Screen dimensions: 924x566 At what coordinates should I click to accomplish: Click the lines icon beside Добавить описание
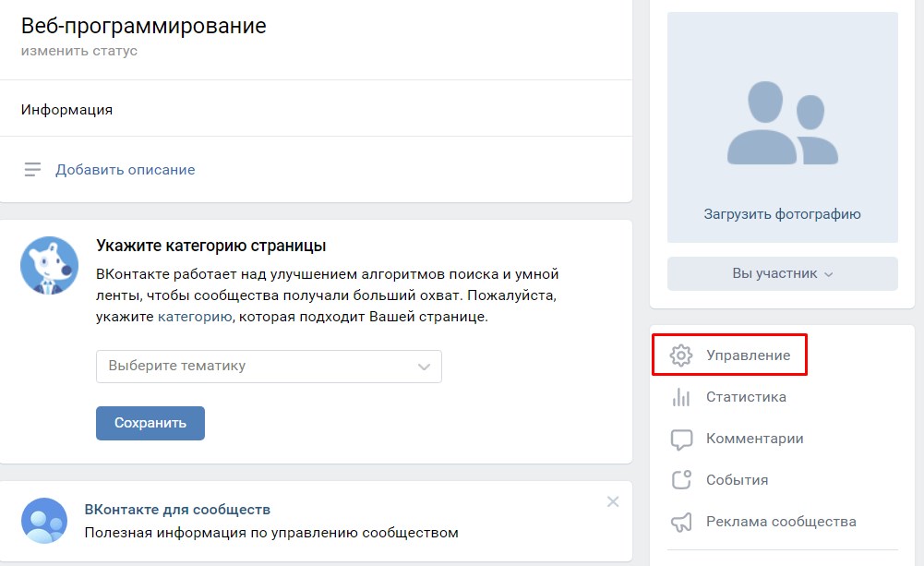(33, 170)
